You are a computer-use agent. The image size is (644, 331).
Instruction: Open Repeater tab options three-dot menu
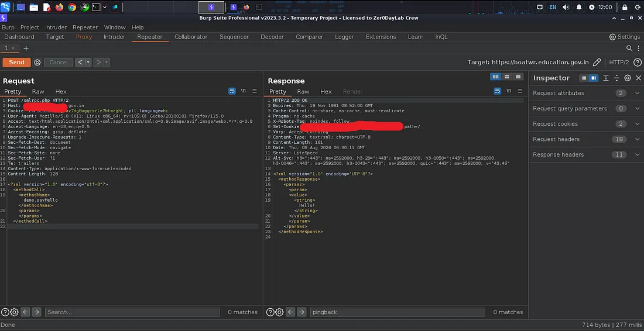pos(639,49)
